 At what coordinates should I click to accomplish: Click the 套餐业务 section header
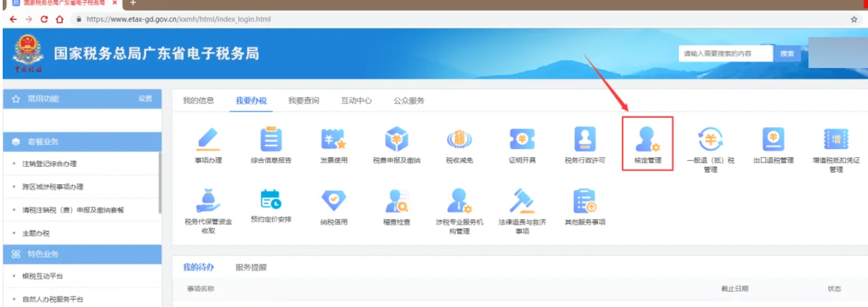pyautogui.click(x=82, y=141)
